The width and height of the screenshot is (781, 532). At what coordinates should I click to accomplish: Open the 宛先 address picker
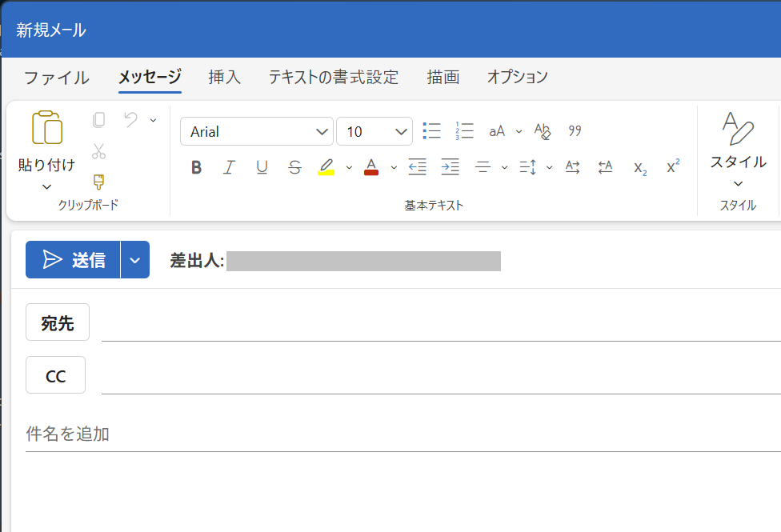coord(57,322)
